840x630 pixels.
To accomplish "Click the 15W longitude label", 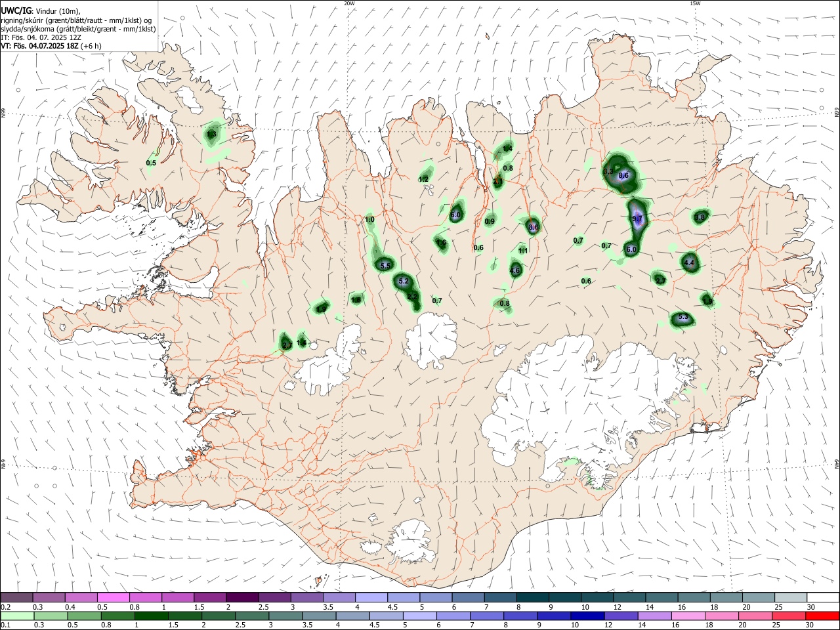I will pyautogui.click(x=695, y=3).
